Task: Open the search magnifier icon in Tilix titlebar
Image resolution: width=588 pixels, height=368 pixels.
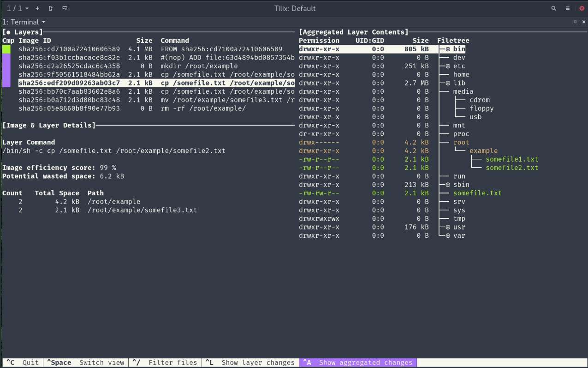Action: [554, 8]
